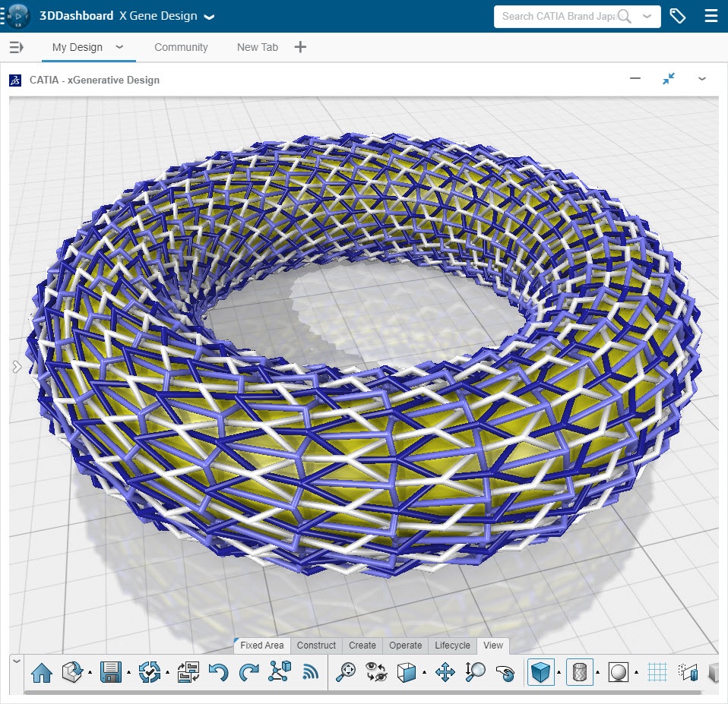Expand the view orientation dropdown arrow
This screenshot has width=728, height=704.
[424, 672]
